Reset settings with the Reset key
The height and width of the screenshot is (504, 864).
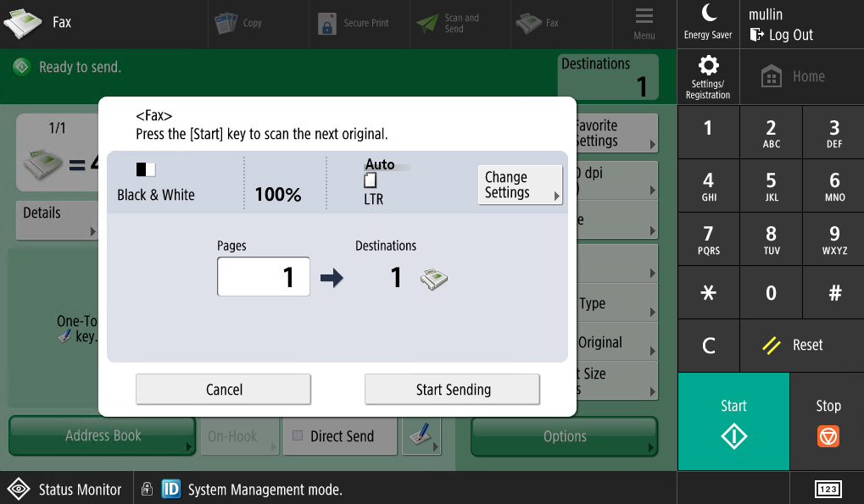pos(802,346)
